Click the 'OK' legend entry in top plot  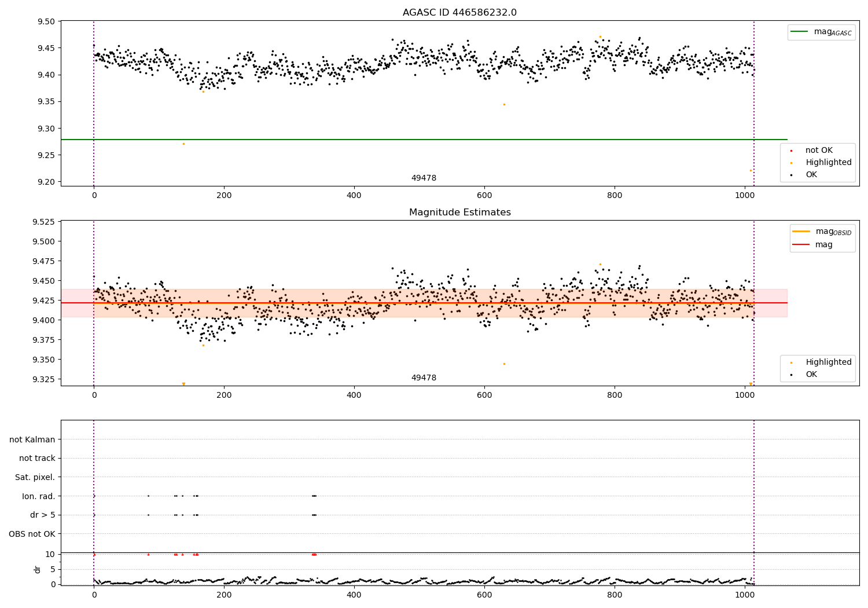pos(811,175)
